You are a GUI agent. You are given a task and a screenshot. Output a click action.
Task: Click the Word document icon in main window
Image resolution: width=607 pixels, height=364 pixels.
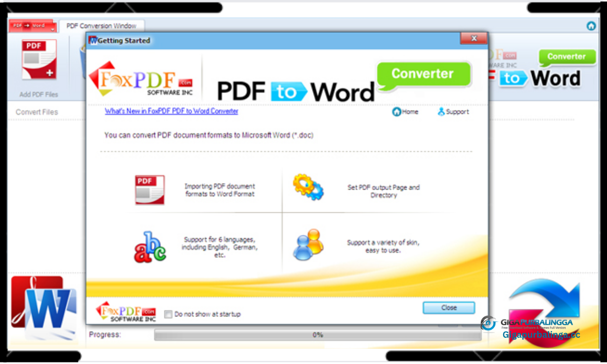(44, 308)
